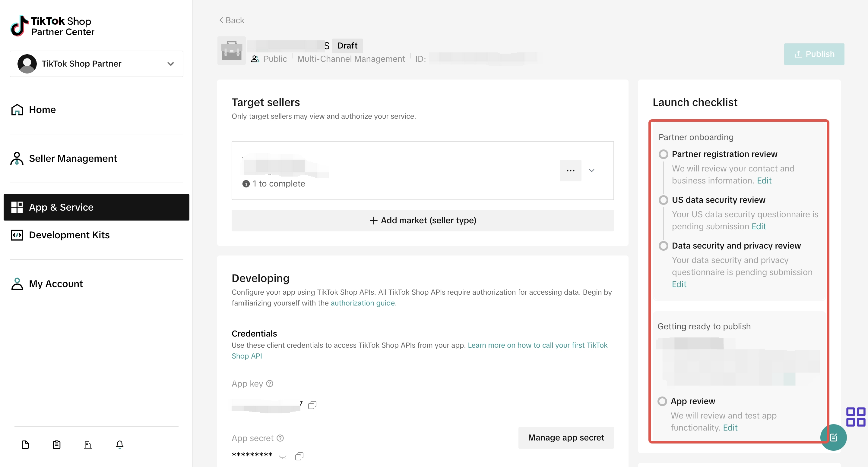Copy the App key value

pos(312,405)
